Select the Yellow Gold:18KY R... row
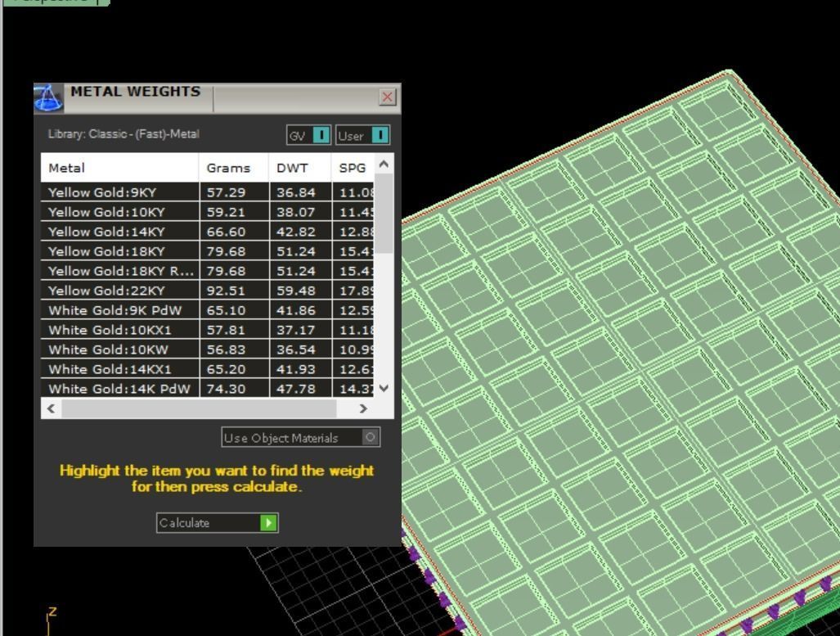840x636 pixels. [x=207, y=271]
